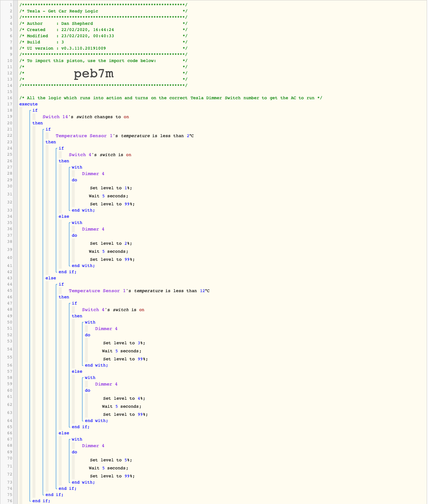The image size is (430, 504).
Task: Click the Build number '3' value
Action: (x=62, y=42)
